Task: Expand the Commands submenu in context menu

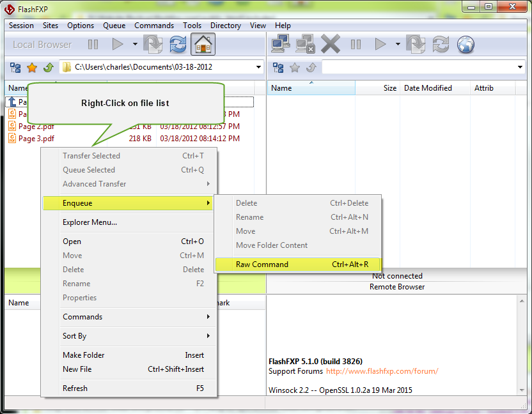Action: tap(128, 317)
